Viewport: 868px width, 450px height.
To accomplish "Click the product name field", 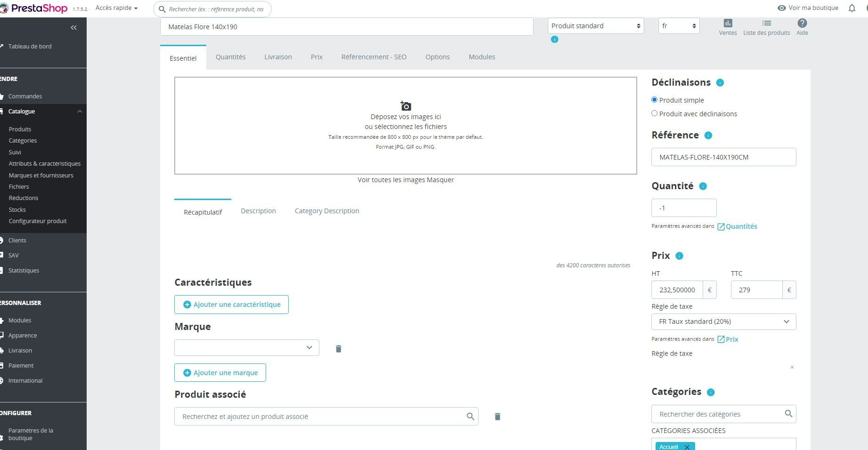I will (347, 27).
